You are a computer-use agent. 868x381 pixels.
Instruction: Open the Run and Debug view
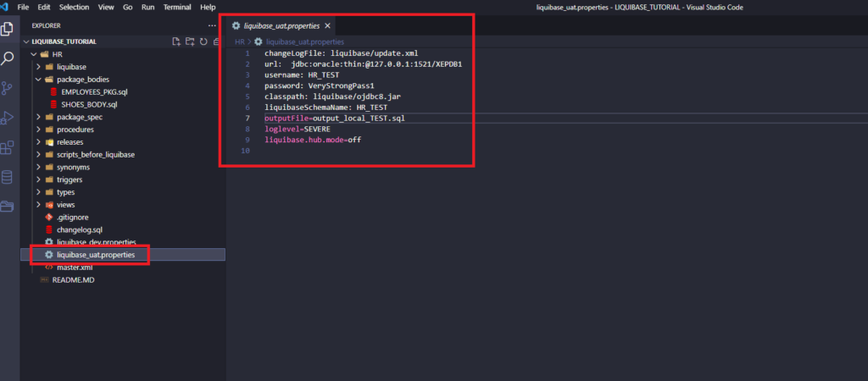coord(7,118)
